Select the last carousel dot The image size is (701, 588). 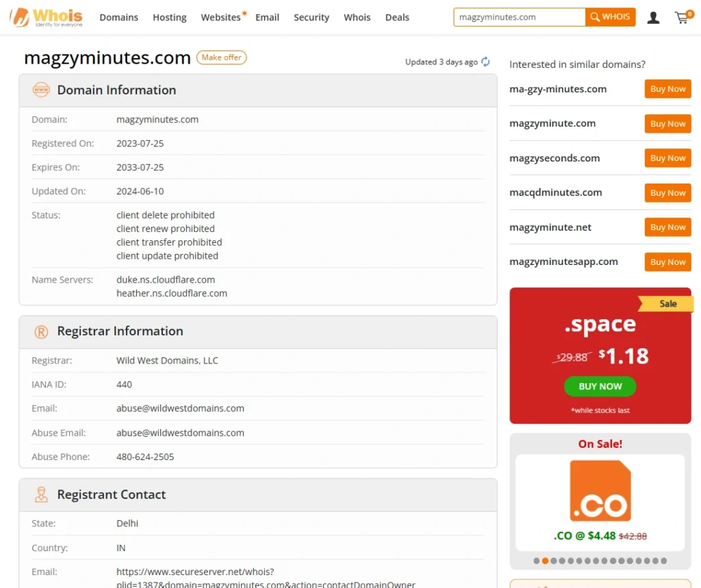point(664,561)
